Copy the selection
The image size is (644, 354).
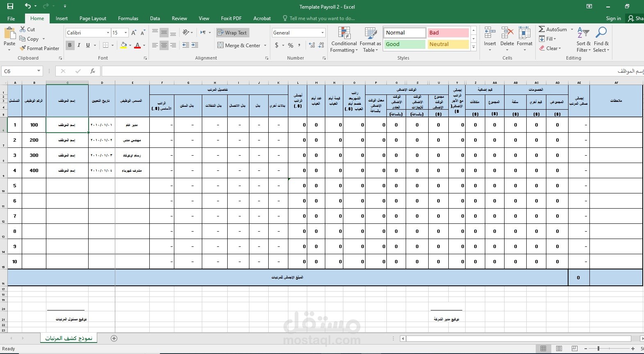(29, 39)
